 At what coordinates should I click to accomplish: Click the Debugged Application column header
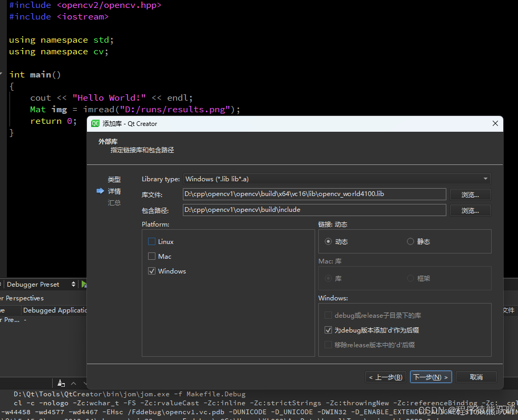click(x=54, y=310)
